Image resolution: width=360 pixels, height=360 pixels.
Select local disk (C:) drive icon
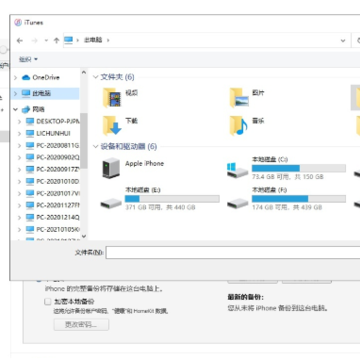[238, 170]
